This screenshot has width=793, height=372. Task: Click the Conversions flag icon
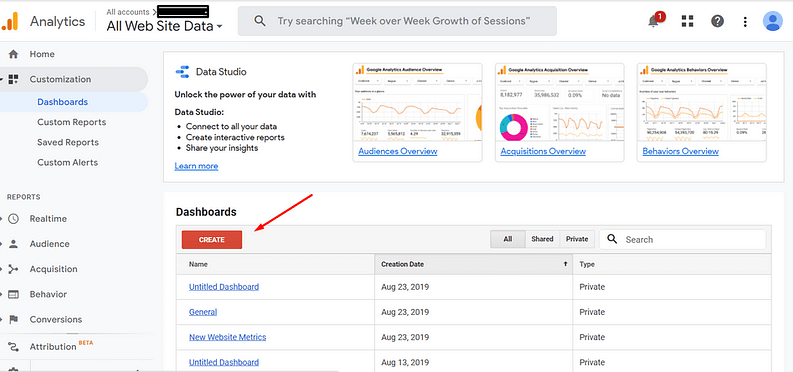(x=14, y=319)
